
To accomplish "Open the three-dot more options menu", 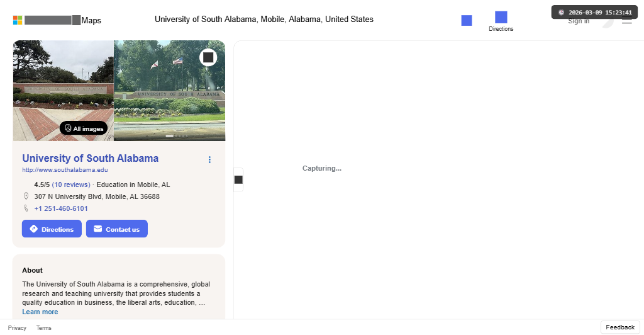I will click(209, 160).
